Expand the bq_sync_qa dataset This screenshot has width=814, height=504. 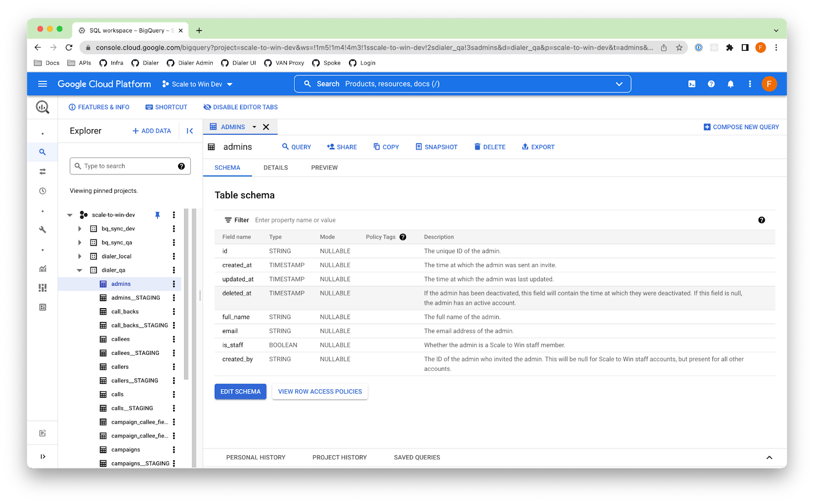pos(80,243)
